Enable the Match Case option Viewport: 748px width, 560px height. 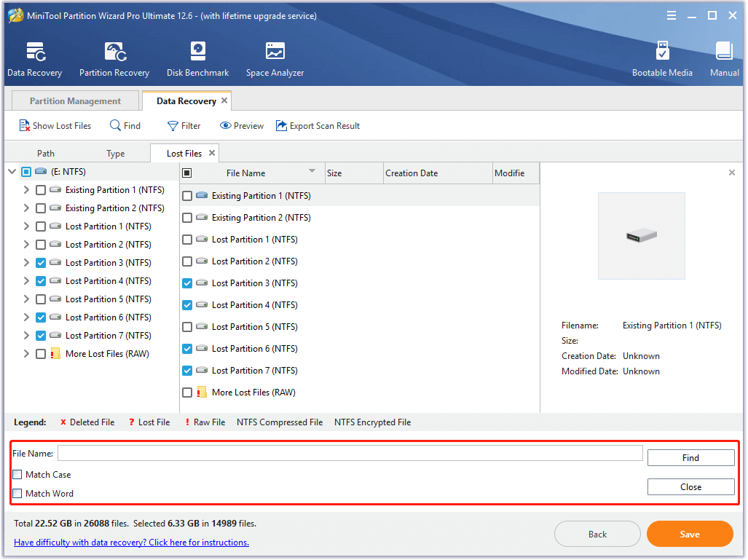17,475
